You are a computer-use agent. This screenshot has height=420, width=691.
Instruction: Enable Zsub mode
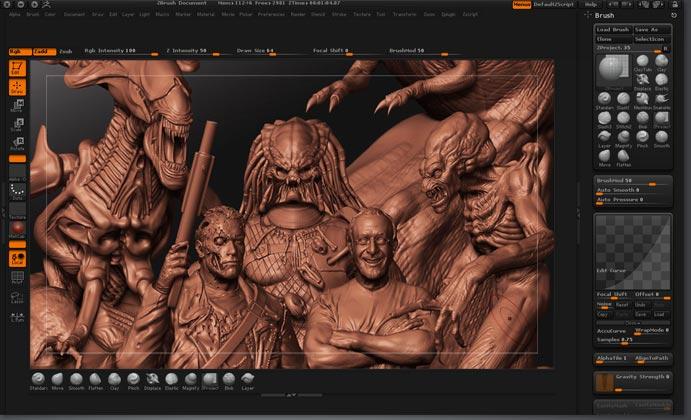tap(65, 50)
